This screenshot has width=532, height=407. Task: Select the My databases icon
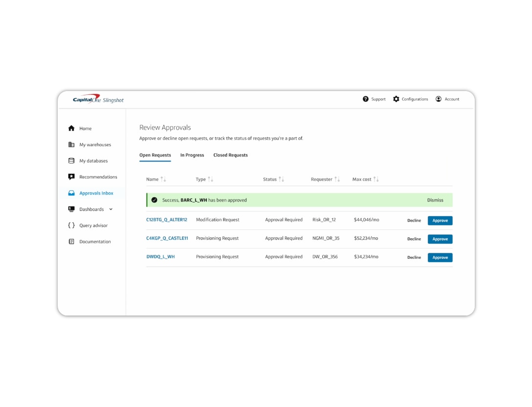71,160
